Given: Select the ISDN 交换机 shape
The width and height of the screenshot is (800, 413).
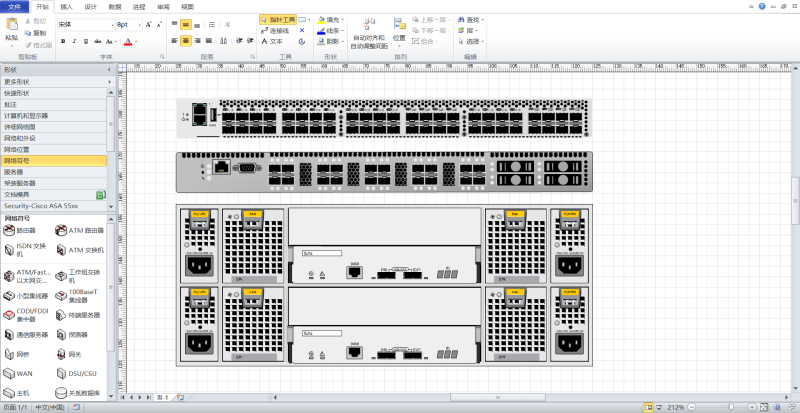Looking at the screenshot, I should (x=26, y=250).
